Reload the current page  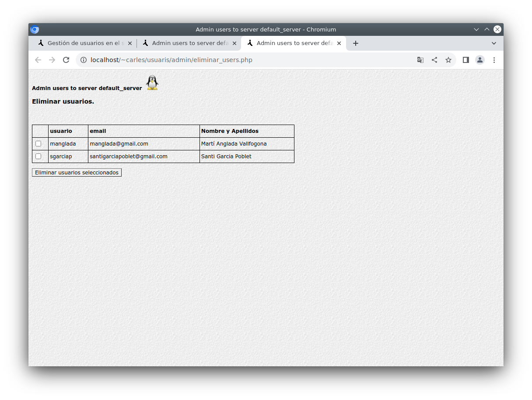click(x=66, y=60)
